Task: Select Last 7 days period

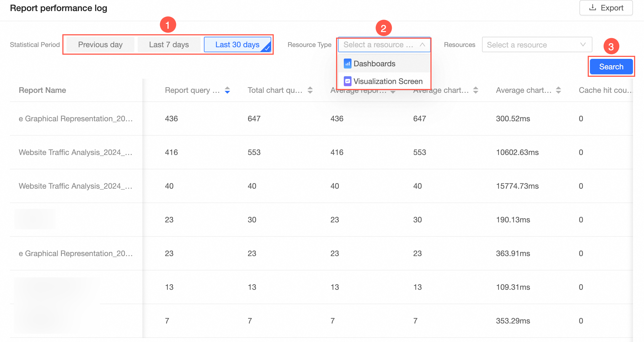Action: [169, 44]
